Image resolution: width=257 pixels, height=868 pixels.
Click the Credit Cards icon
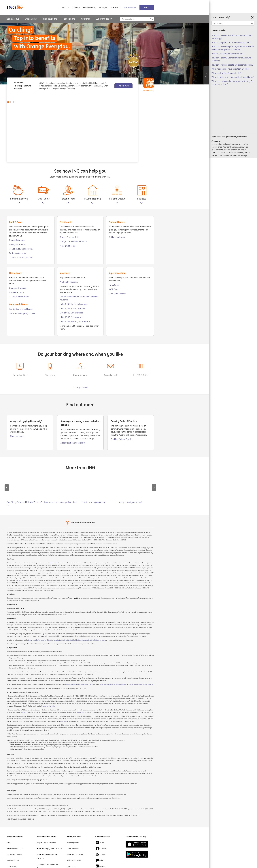(x=43, y=190)
